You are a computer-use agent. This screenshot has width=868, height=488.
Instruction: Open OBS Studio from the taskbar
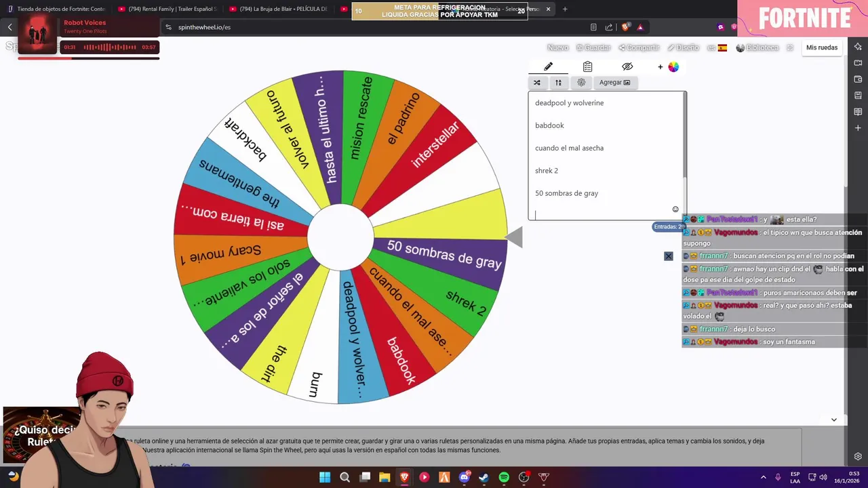click(524, 477)
